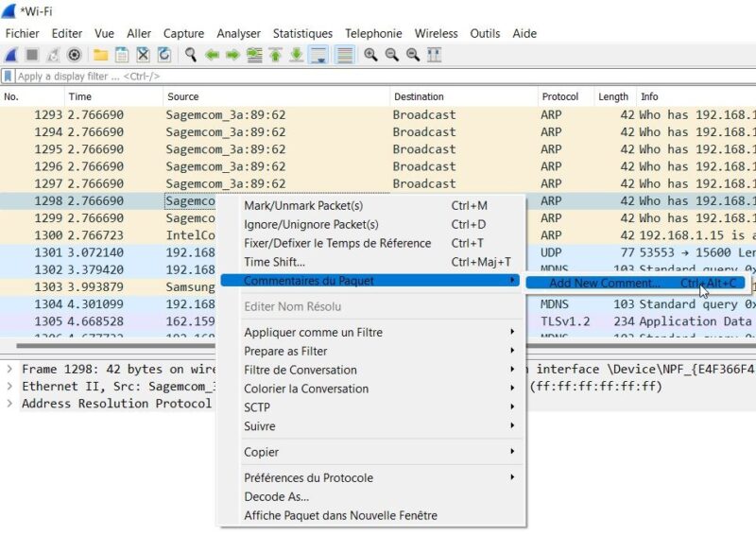Toggle auto-scroll during live capture

(x=318, y=55)
